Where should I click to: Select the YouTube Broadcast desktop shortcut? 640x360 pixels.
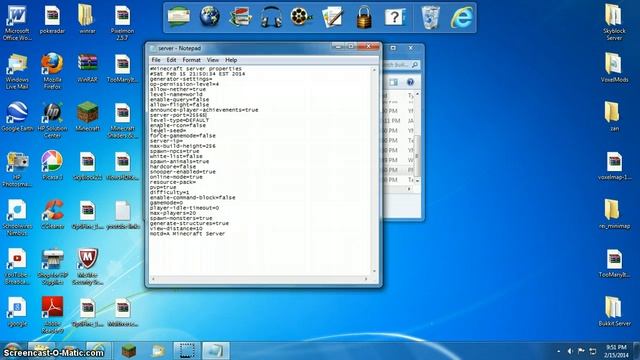coord(17,267)
